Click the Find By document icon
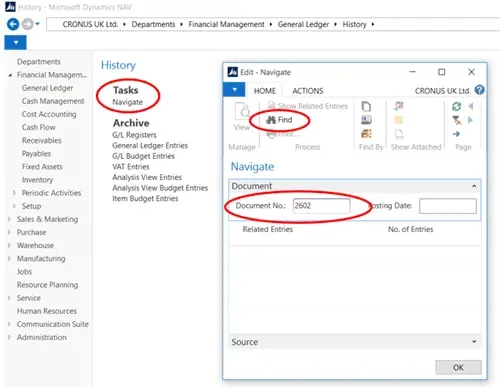 tap(366, 106)
